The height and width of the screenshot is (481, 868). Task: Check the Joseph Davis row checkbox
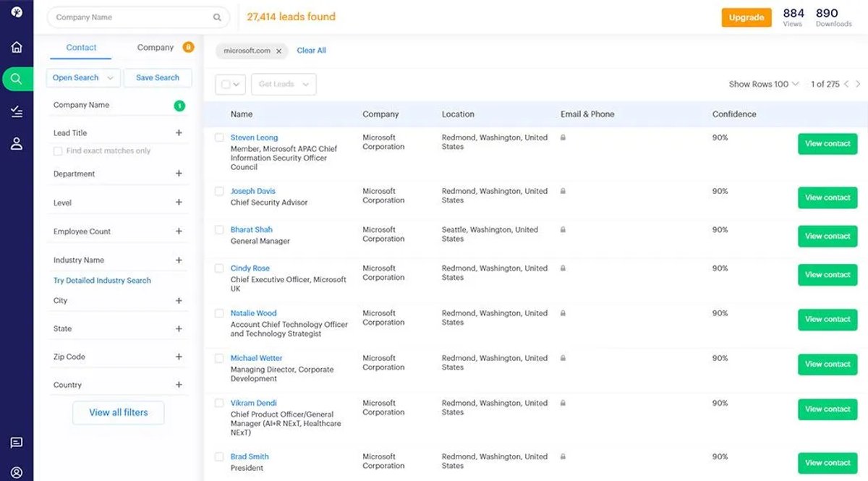pos(219,191)
